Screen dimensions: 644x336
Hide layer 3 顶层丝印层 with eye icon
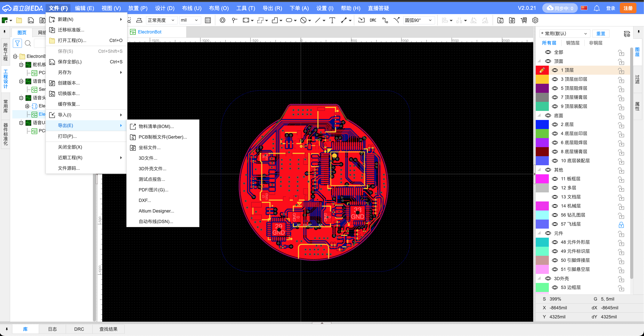pyautogui.click(x=555, y=79)
